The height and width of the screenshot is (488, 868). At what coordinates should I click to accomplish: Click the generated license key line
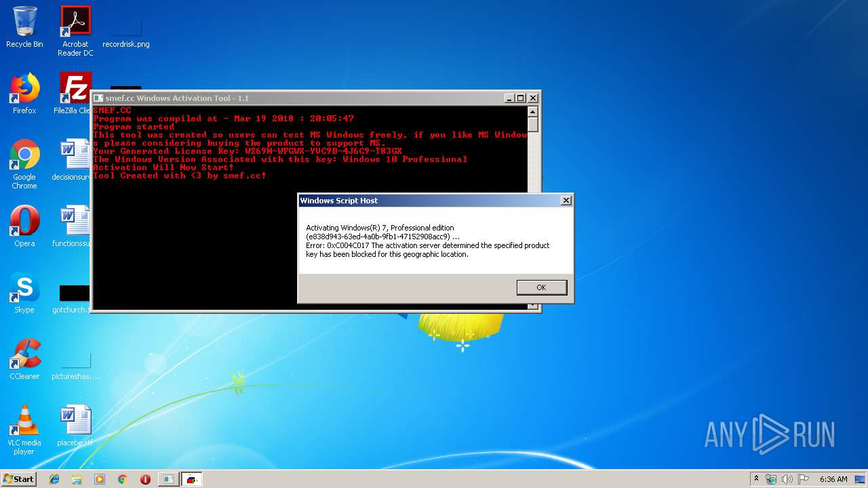pyautogui.click(x=248, y=151)
